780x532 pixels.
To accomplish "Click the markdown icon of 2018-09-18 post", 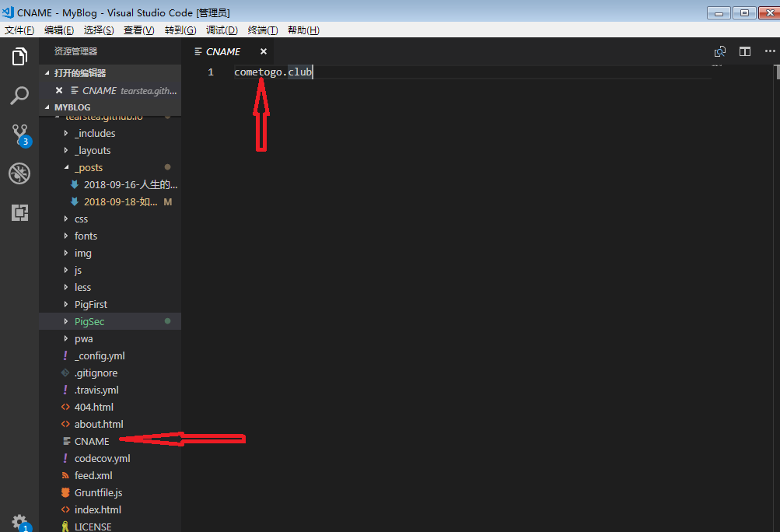I will click(75, 201).
